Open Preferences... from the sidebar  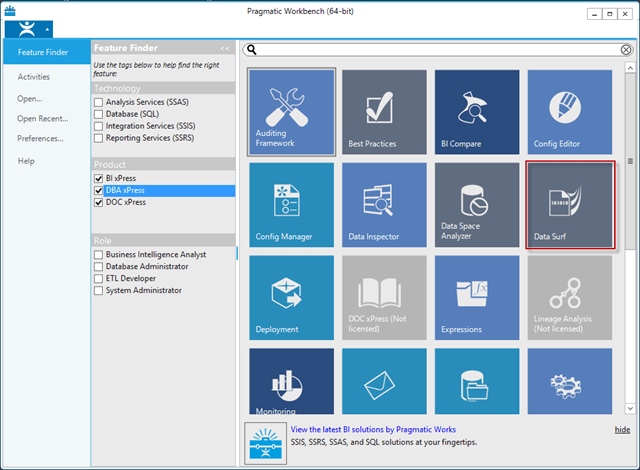coord(40,138)
